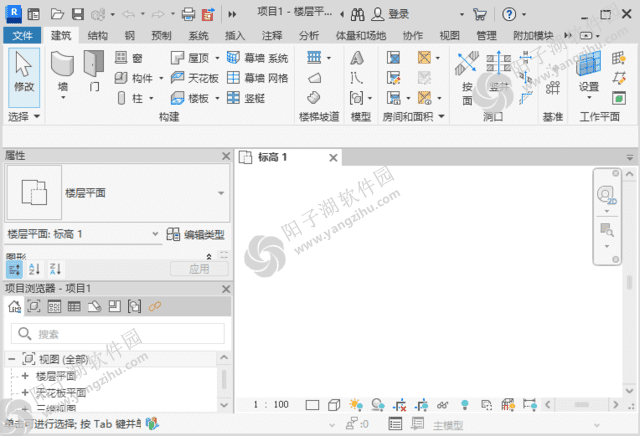Toggle shadows icon in view control bar

pyautogui.click(x=378, y=405)
